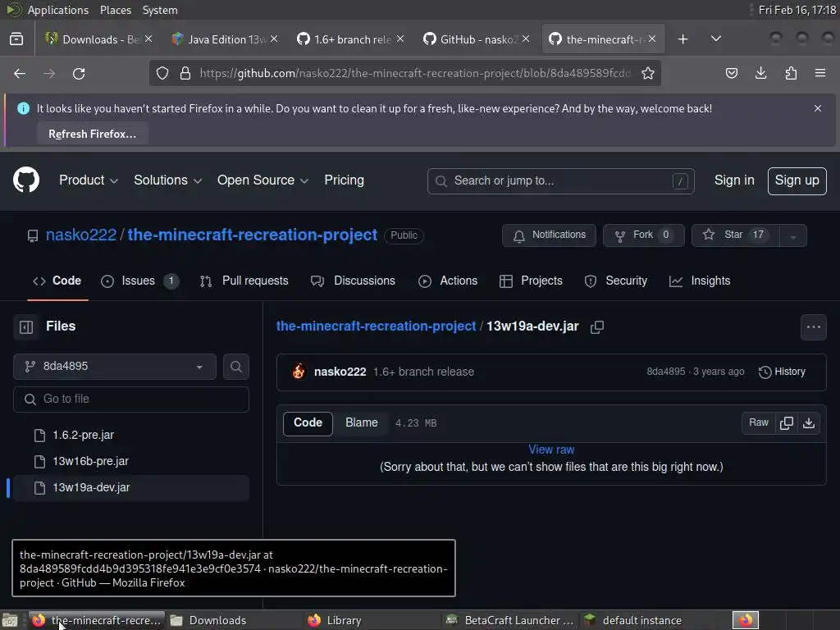Open a new tab with plus icon
840x630 pixels.
click(x=682, y=39)
